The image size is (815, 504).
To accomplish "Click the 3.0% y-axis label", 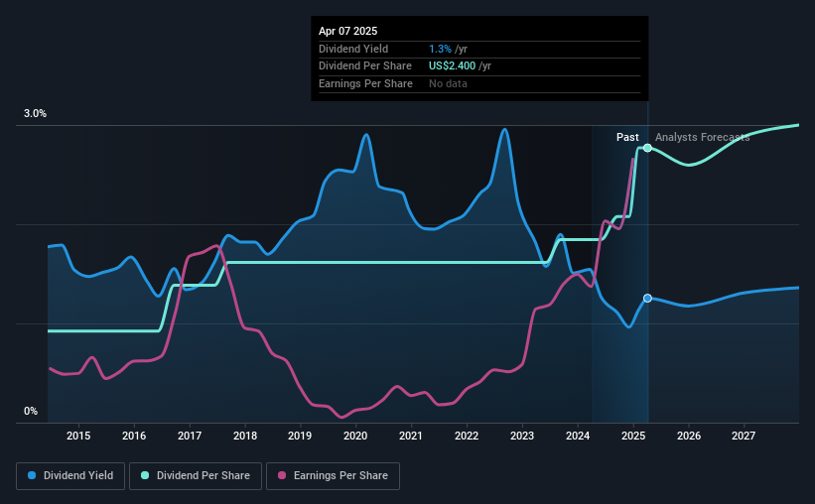I will [35, 114].
